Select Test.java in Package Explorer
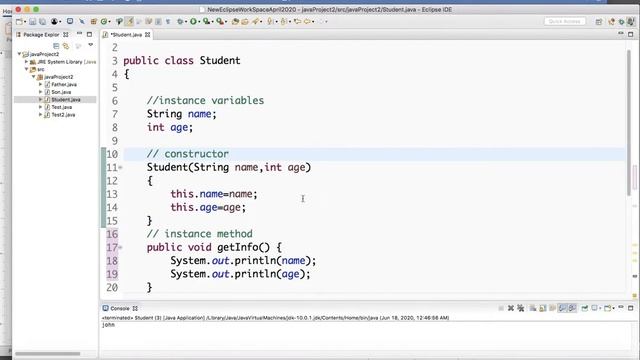The width and height of the screenshot is (640, 360). (62, 107)
